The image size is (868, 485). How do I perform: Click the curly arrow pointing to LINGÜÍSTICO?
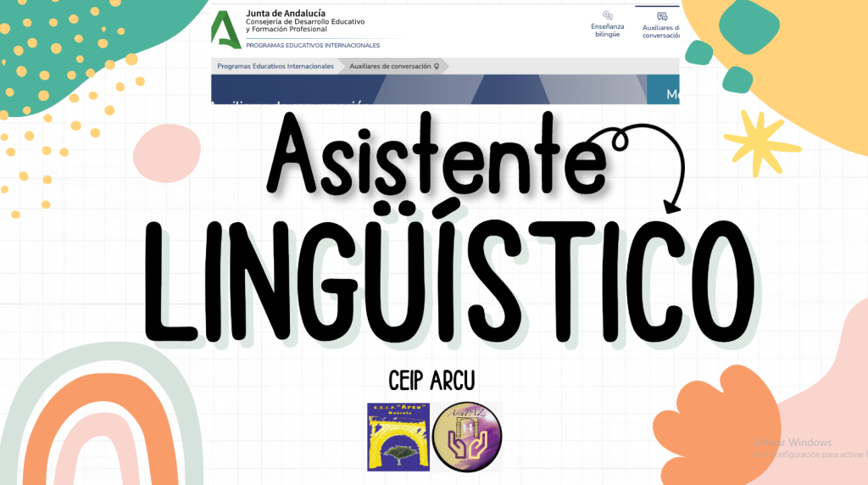pyautogui.click(x=653, y=165)
